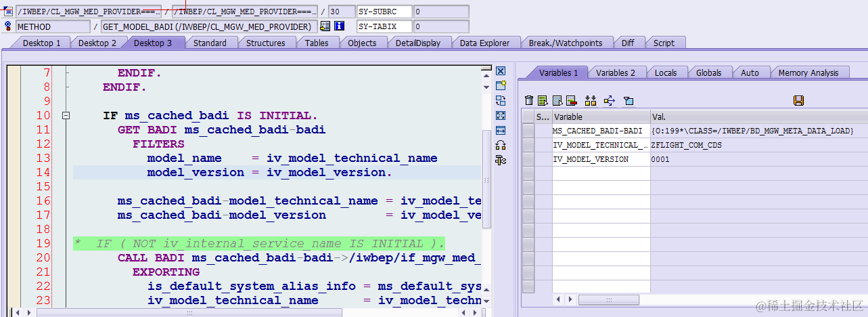The width and height of the screenshot is (868, 317).
Task: Click the headphones services icon
Action: 501,145
